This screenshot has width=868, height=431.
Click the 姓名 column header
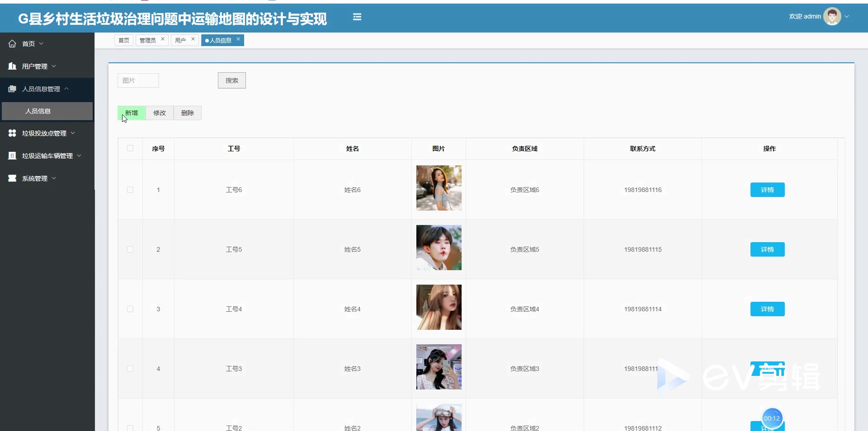[353, 149]
